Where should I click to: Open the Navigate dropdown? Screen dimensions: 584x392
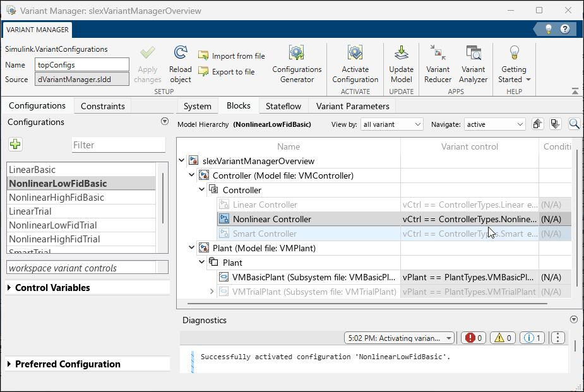[494, 124]
